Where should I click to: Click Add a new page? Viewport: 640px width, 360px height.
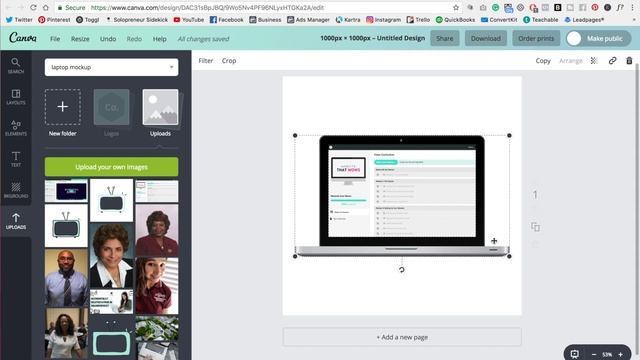tap(402, 337)
